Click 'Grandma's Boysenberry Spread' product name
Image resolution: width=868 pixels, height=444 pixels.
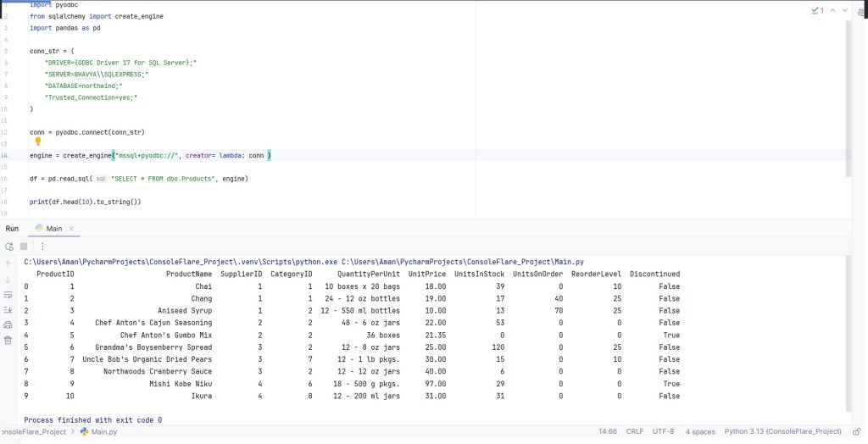coord(153,347)
